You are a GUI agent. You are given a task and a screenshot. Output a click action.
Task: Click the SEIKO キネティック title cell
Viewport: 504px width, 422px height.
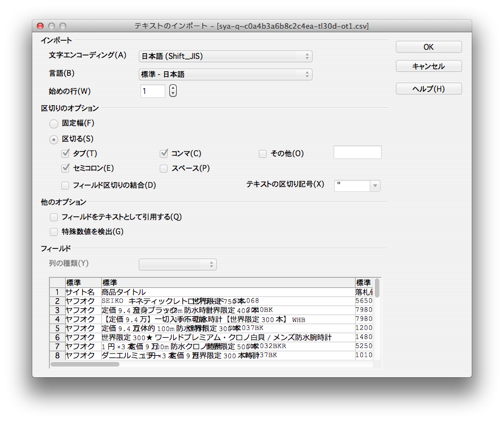click(x=228, y=301)
